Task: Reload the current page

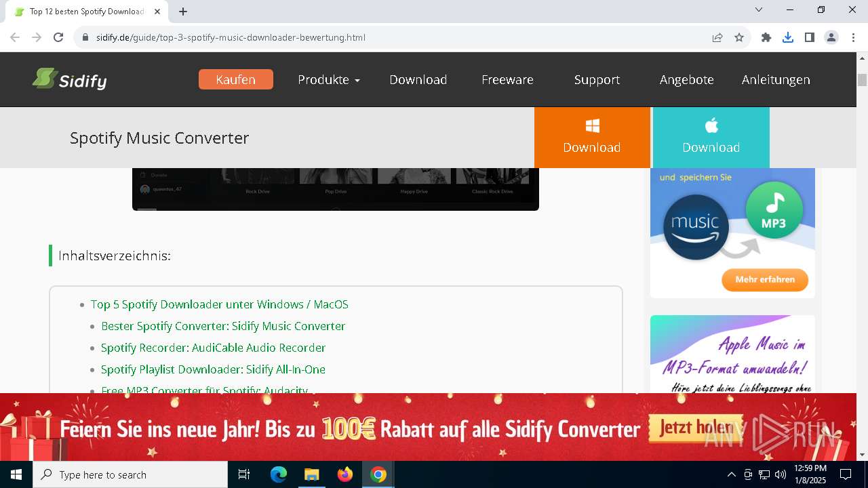Action: 58,37
